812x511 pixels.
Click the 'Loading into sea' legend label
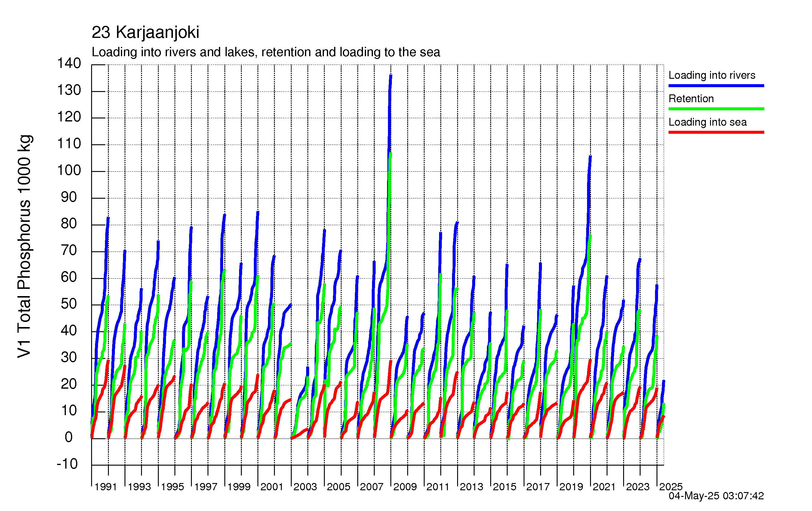pyautogui.click(x=707, y=122)
